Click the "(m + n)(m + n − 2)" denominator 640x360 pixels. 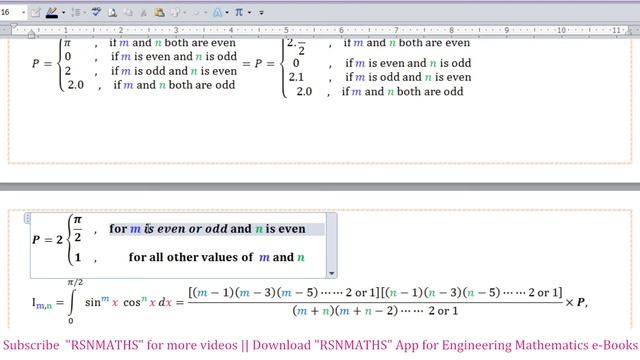[345, 311]
